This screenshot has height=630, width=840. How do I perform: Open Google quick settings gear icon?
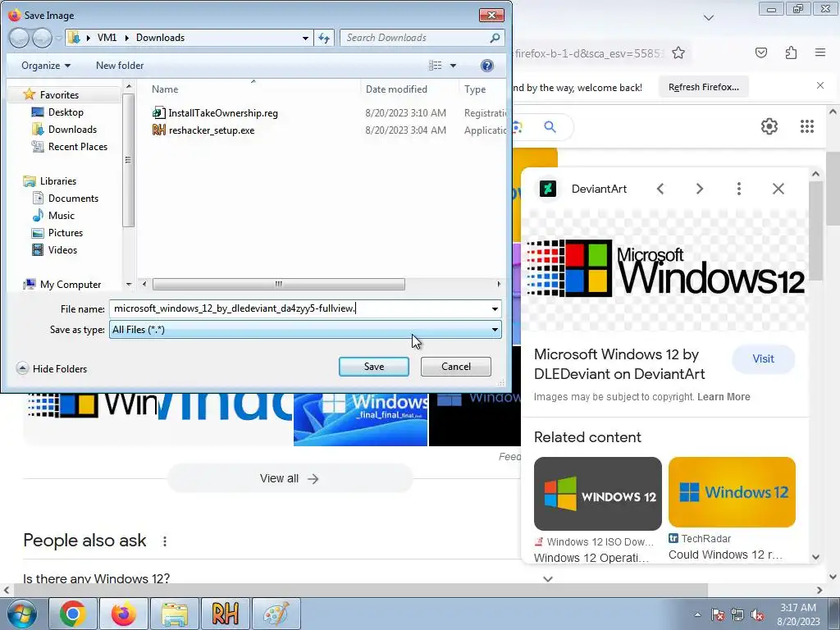tap(769, 126)
